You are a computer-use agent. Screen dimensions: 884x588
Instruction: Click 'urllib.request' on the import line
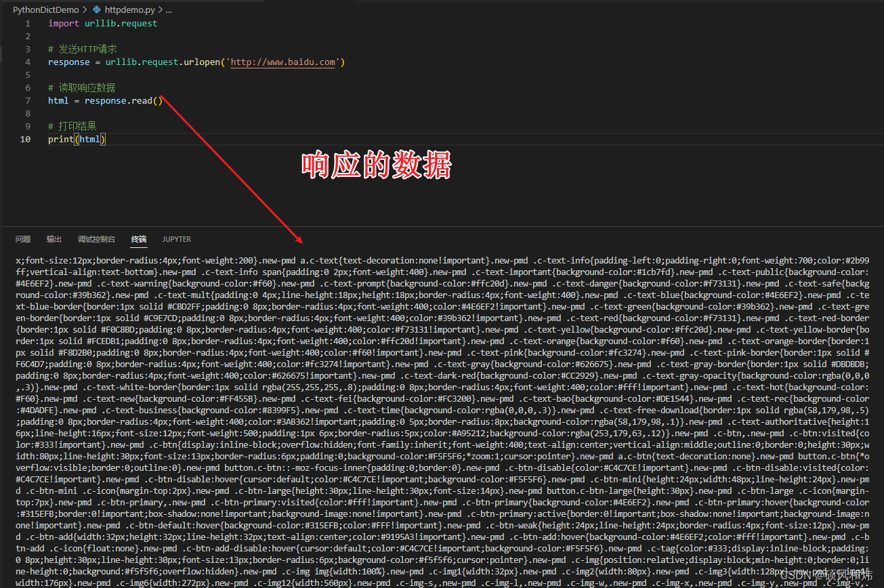pyautogui.click(x=121, y=24)
